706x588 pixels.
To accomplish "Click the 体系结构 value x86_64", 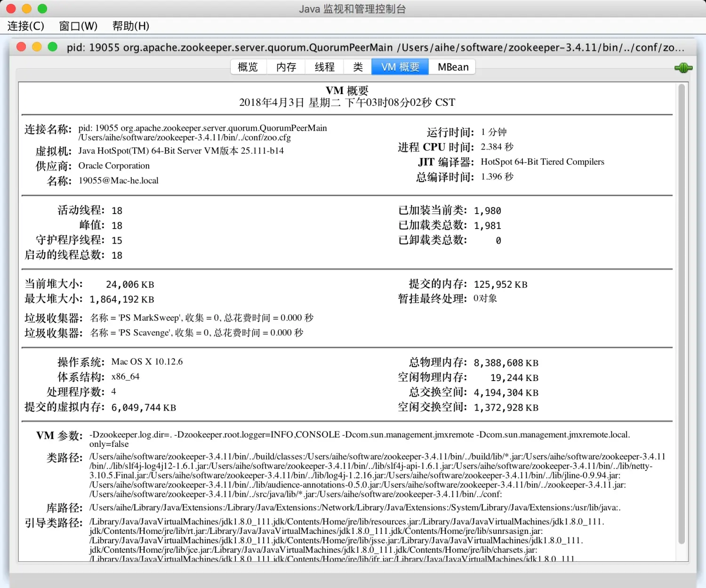I will 125,377.
